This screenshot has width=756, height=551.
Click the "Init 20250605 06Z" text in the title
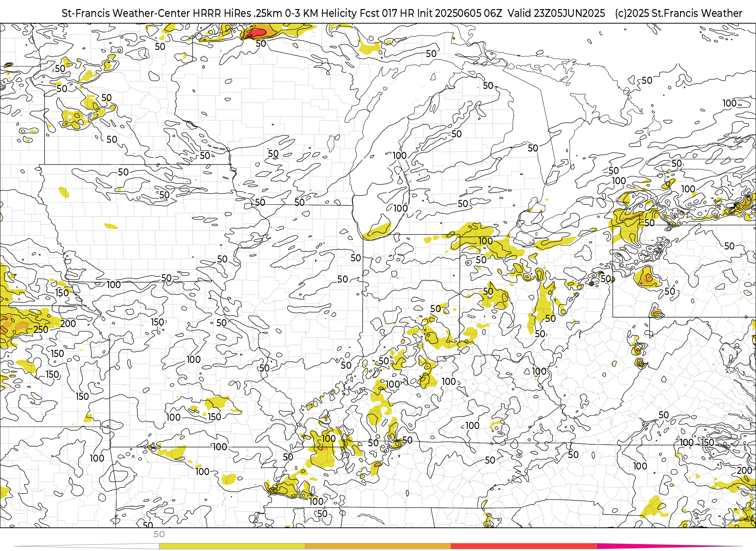pos(460,13)
